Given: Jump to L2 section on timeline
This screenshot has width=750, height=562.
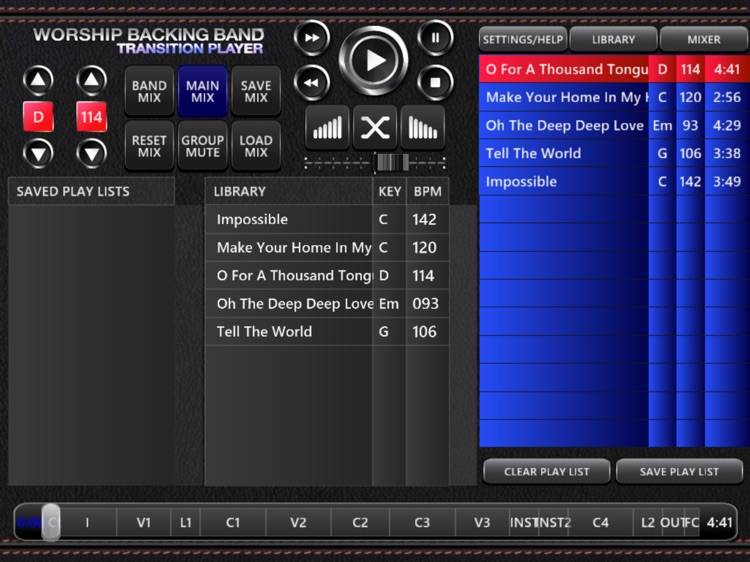Looking at the screenshot, I should coord(648,522).
